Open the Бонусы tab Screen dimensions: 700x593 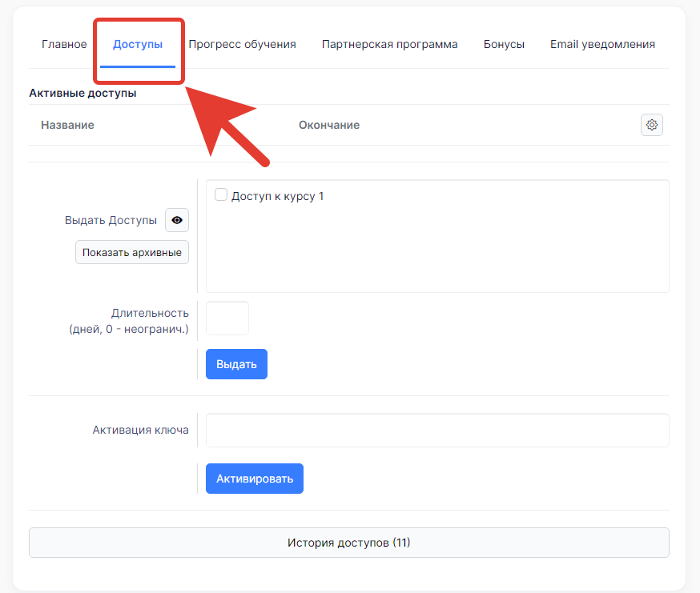coord(504,44)
